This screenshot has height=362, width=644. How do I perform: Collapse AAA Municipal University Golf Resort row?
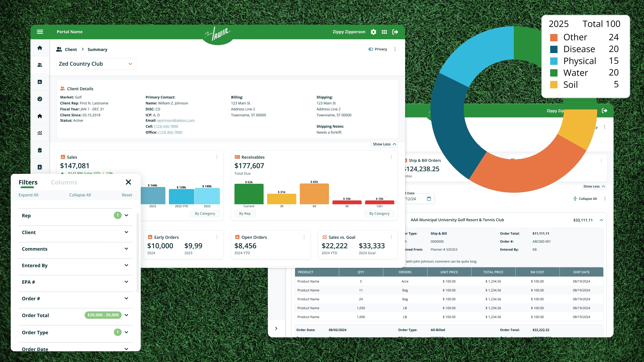coord(601,220)
